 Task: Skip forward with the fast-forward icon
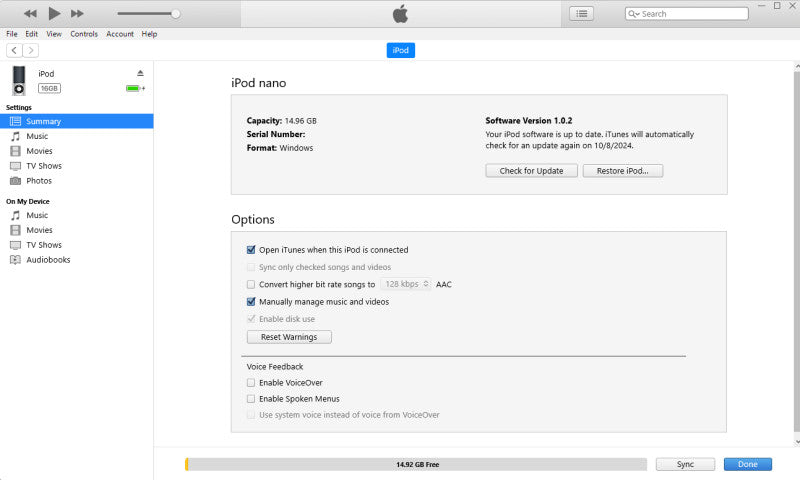point(77,14)
